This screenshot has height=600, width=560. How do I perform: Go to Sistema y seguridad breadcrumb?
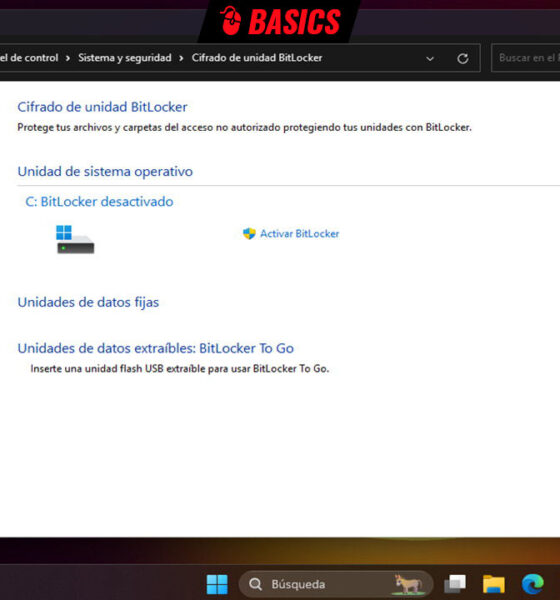point(125,58)
